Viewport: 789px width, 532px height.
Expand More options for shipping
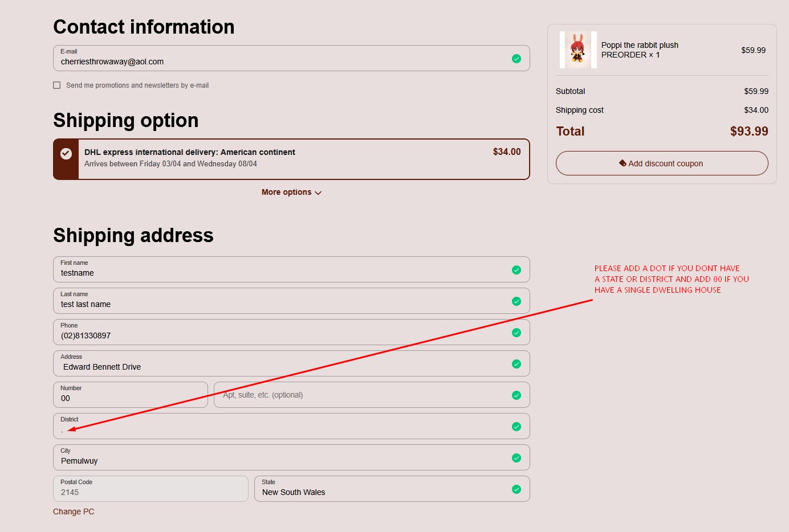(x=291, y=193)
